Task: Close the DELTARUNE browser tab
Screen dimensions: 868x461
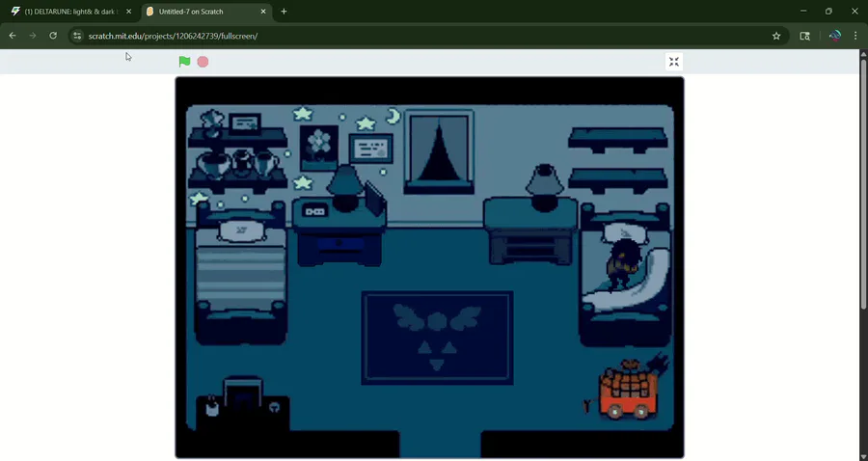Action: click(128, 11)
